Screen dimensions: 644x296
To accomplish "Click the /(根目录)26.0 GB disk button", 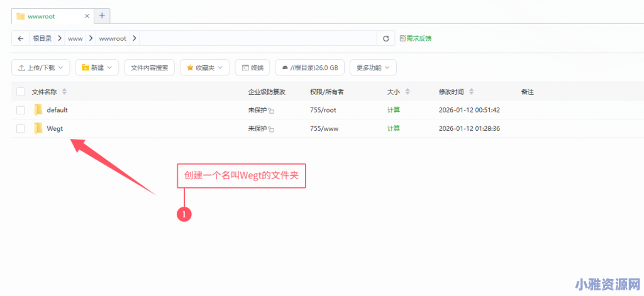I will coord(309,68).
